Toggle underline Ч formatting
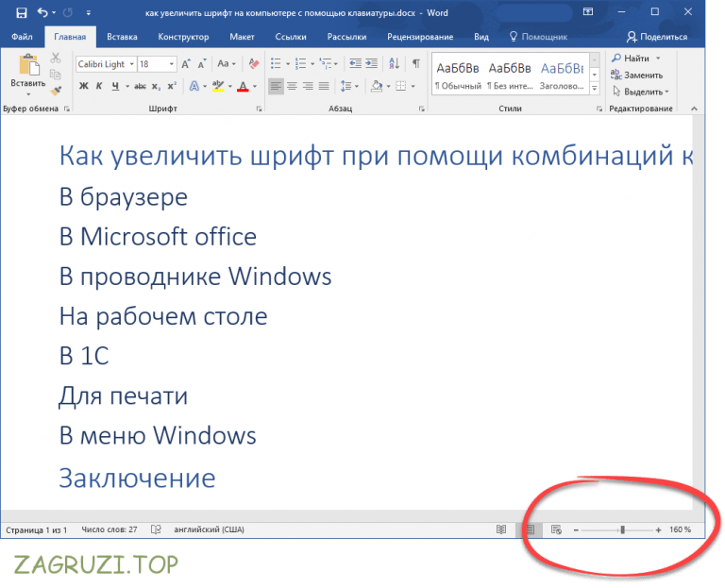The height and width of the screenshot is (588, 725). coord(115,86)
